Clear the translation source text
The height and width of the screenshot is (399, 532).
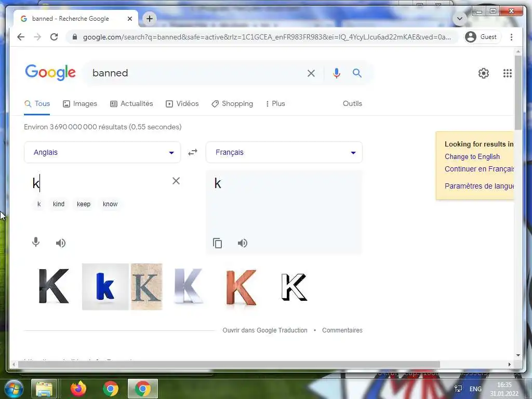click(176, 181)
